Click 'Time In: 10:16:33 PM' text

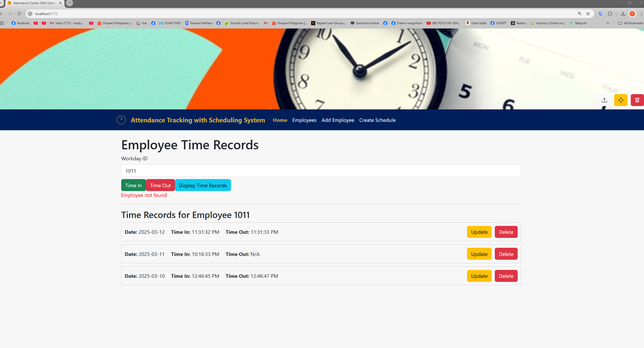[x=195, y=254]
